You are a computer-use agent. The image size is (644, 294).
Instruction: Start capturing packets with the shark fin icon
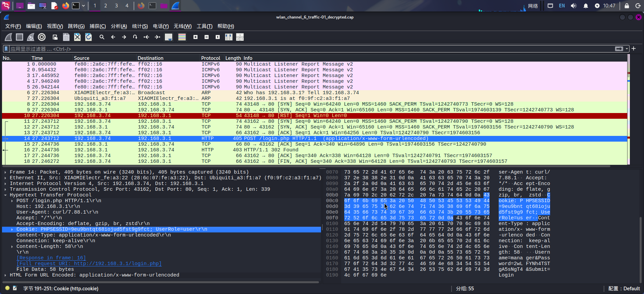[8, 37]
